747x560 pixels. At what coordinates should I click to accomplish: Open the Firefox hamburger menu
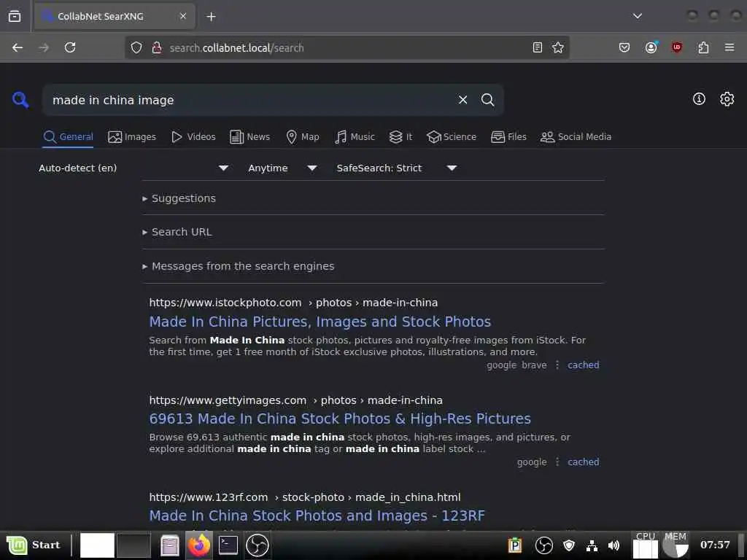729,47
